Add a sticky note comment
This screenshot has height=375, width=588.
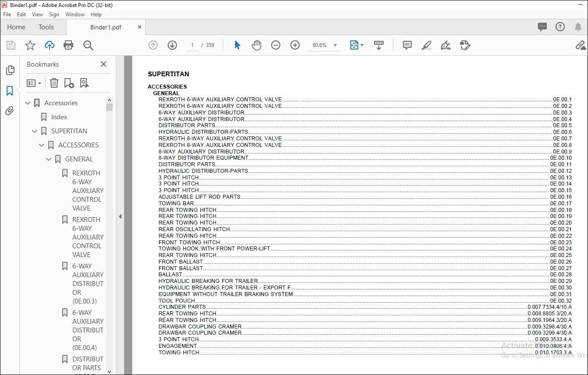(x=407, y=45)
